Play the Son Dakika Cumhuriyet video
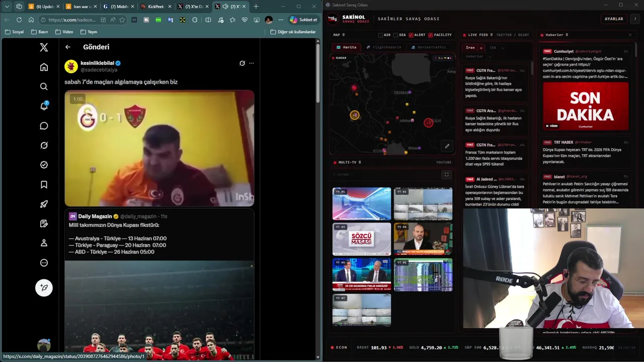Screen dimensions: 644x362 coord(586,106)
